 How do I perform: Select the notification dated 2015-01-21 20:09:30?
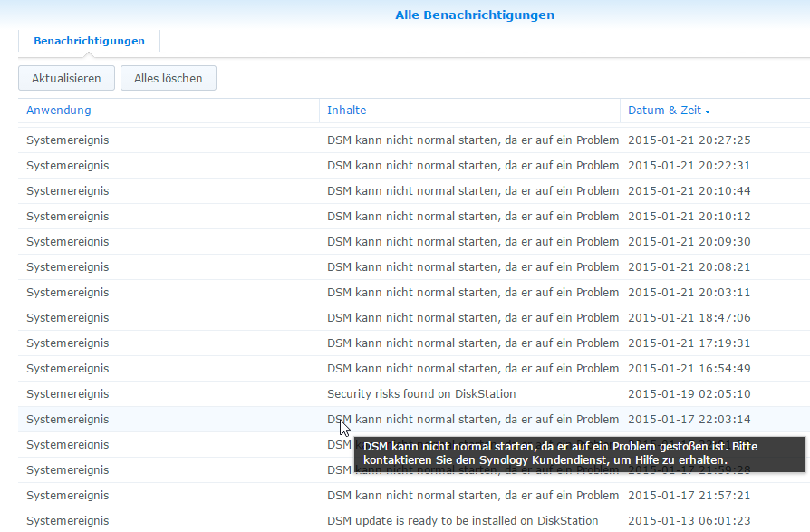click(414, 241)
